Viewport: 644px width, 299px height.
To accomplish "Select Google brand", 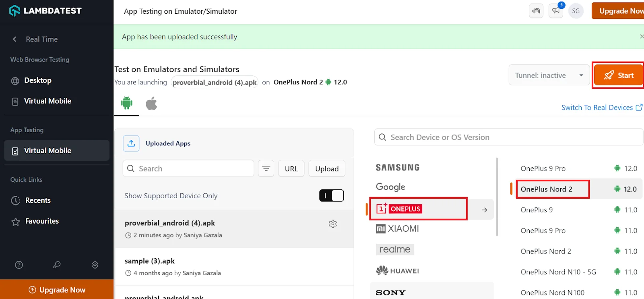I will (390, 187).
